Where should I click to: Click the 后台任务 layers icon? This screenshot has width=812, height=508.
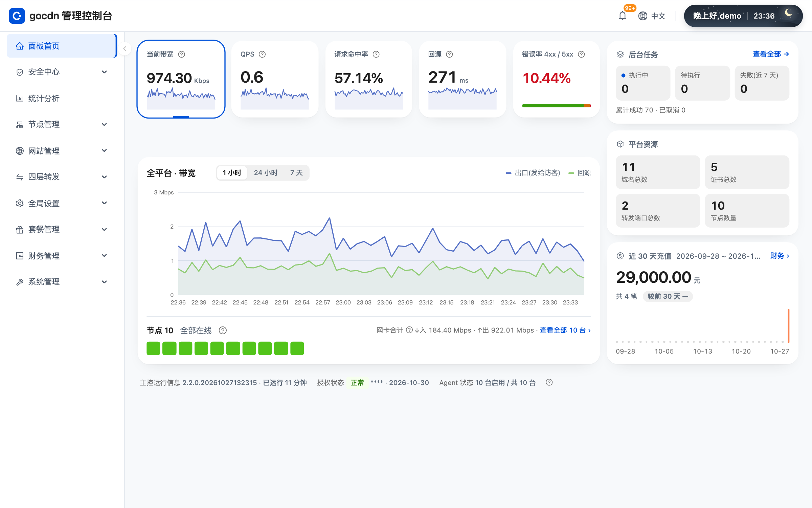620,54
